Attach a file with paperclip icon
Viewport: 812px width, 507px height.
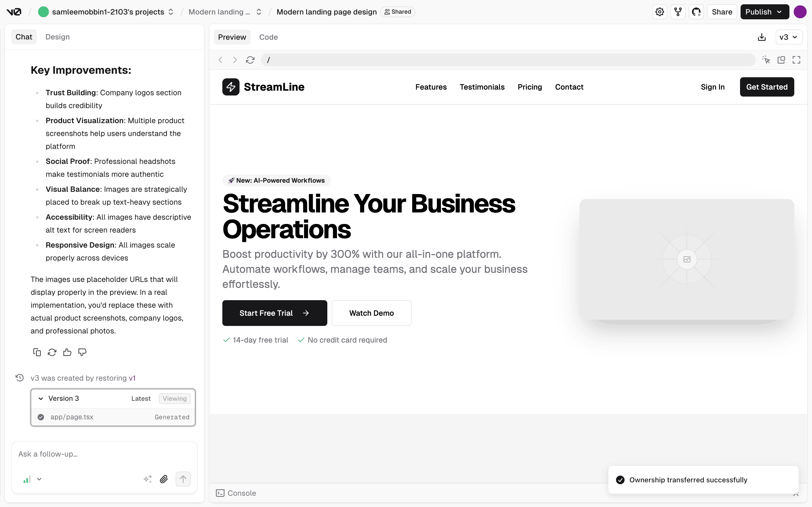pos(164,479)
